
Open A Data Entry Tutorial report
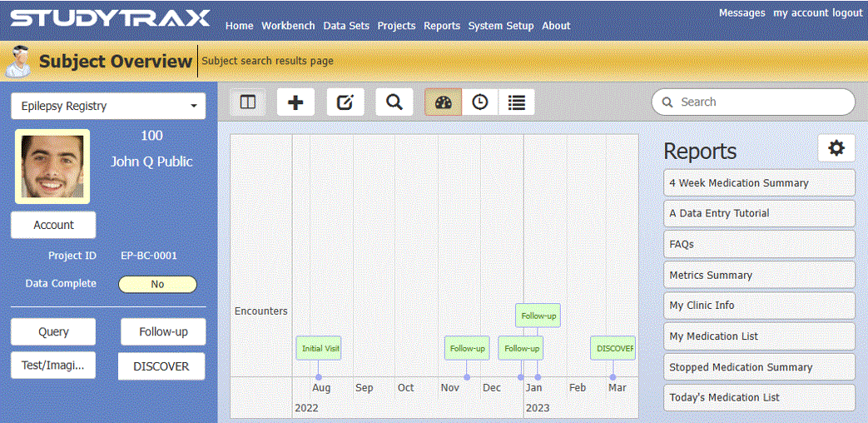[759, 213]
